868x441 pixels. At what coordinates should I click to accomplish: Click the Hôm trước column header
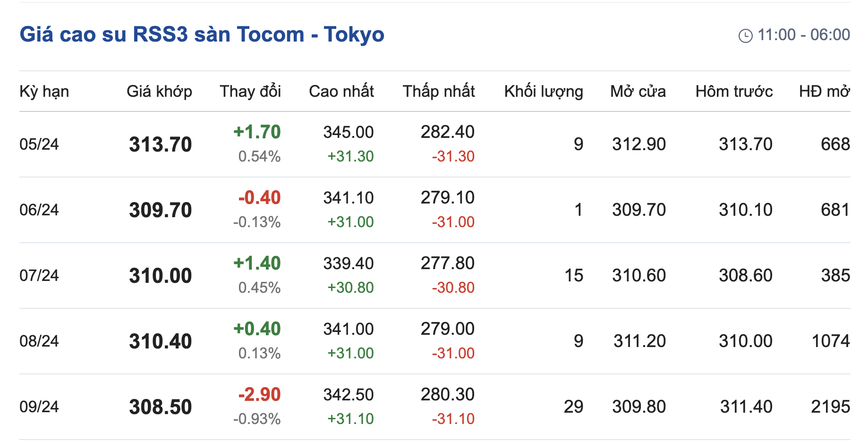tap(734, 91)
